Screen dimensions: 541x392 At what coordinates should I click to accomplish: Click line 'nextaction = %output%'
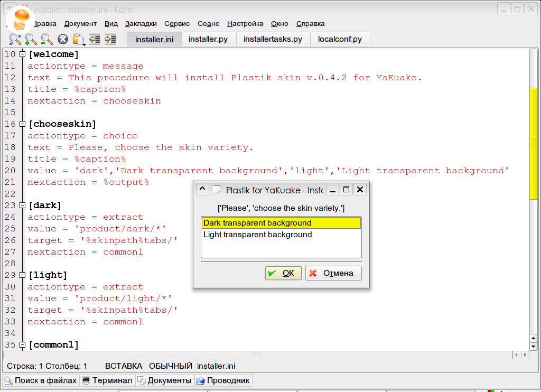click(x=88, y=182)
